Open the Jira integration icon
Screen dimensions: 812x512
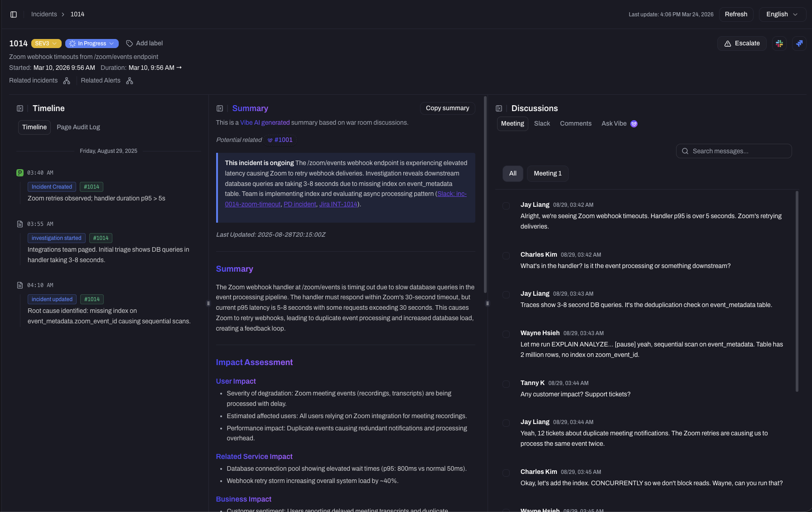point(799,44)
